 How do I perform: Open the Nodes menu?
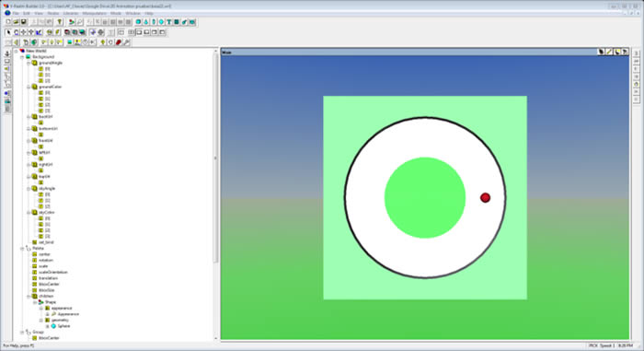tap(53, 13)
